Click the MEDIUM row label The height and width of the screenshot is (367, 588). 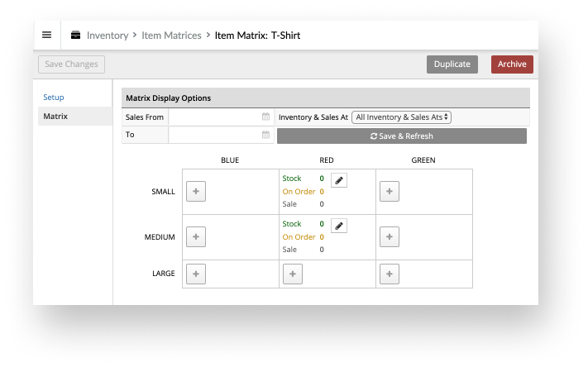pos(160,237)
